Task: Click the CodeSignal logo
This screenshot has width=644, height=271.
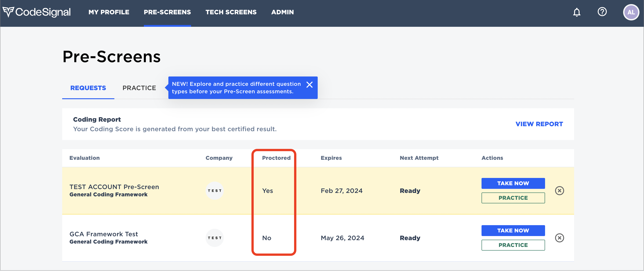Action: (x=37, y=12)
